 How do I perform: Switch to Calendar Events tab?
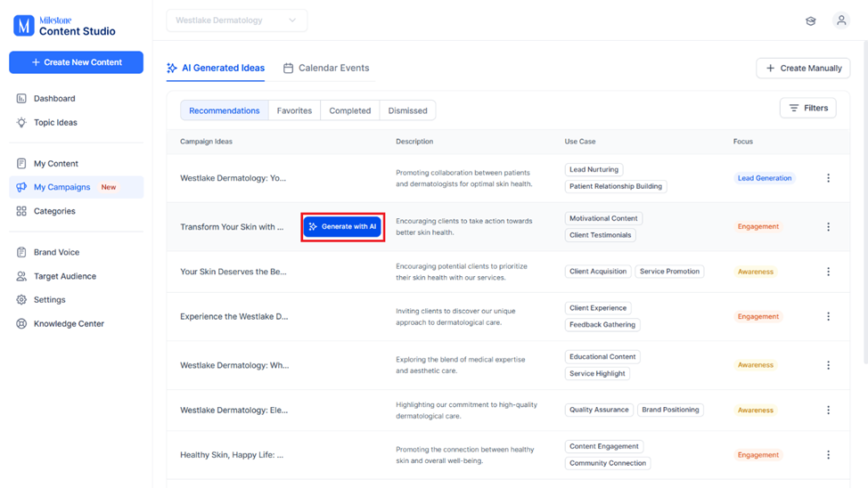[326, 68]
